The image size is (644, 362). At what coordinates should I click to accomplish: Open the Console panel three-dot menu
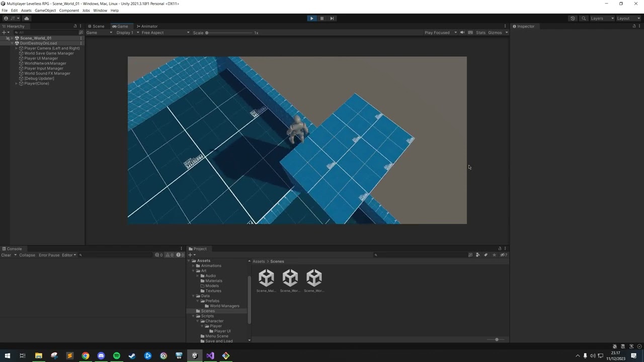[182, 248]
